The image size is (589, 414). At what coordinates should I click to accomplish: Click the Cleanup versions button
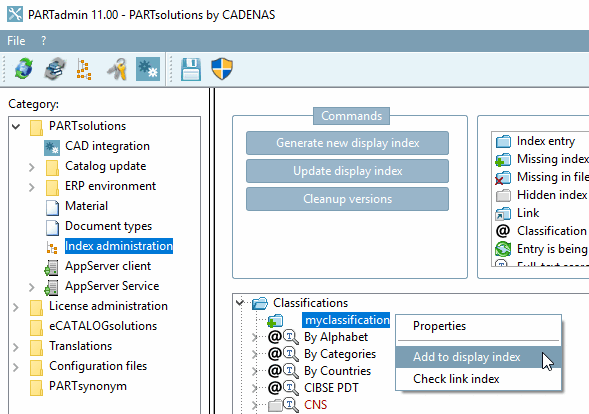point(347,199)
